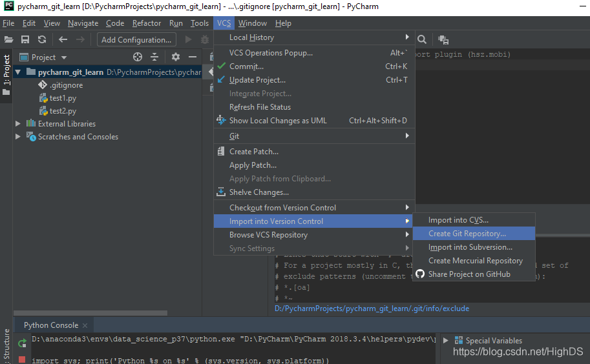Select Refresh File Status

click(x=314, y=107)
